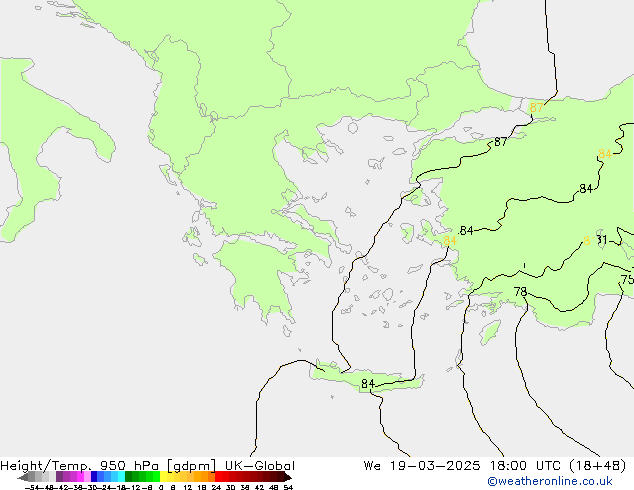Click the orange '84' label on Turkey's west coast
This screenshot has height=490, width=634.
pyautogui.click(x=450, y=241)
